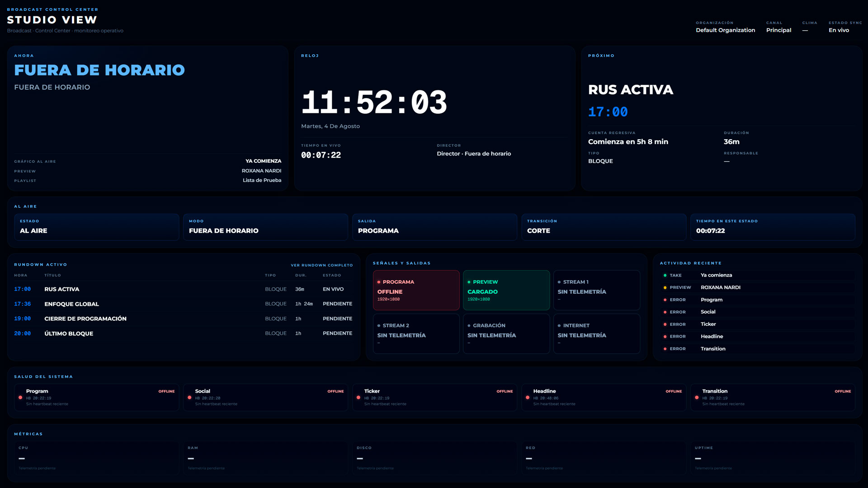Screen dimensions: 868x488
Task: Click the 20:00 time in the rundown
Action: [22, 333]
